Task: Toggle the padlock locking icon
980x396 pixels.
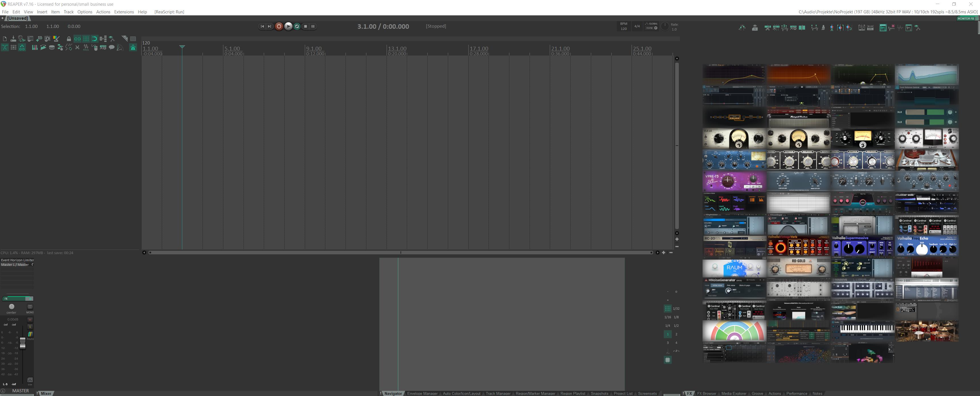Action: point(69,39)
